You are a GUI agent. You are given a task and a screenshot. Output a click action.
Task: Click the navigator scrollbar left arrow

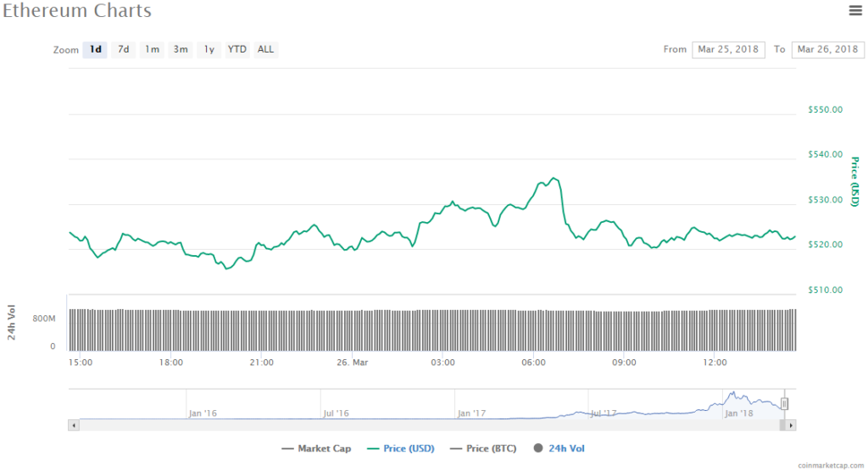(x=74, y=424)
